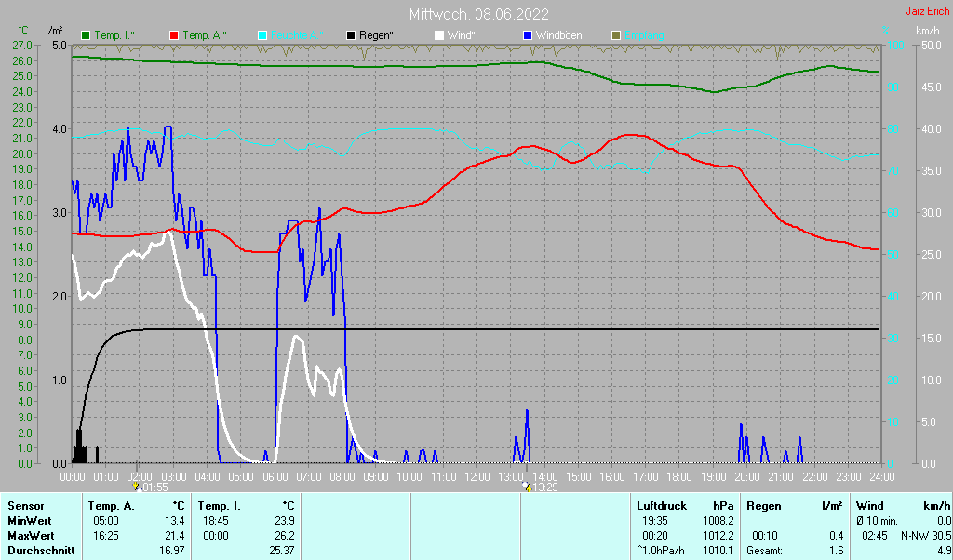953x560 pixels.
Task: Click the '13.4' minimum outdoor temperature
Action: (174, 521)
